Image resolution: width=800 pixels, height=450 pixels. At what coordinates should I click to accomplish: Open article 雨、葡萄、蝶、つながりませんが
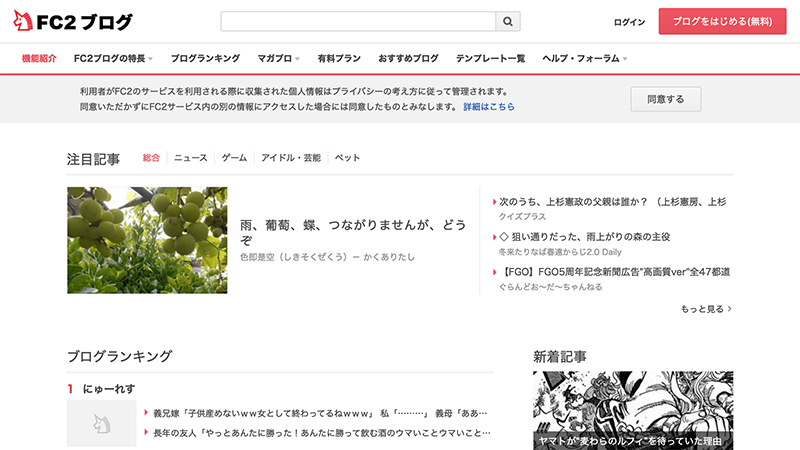tap(353, 232)
